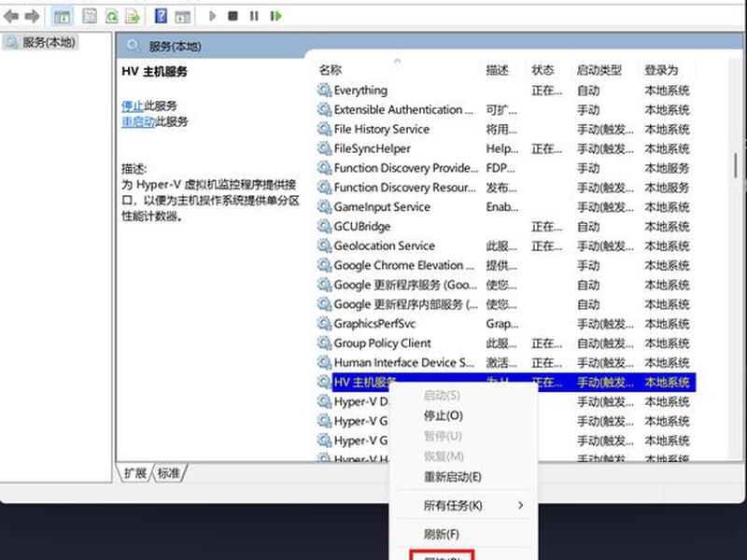The image size is (747, 560).
Task: Open the Properties toolbar icon
Action: coord(90,16)
